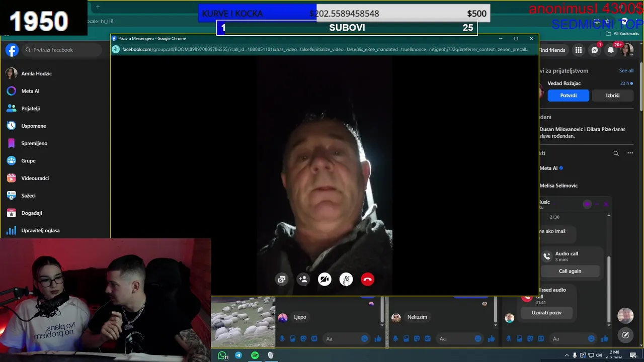
Task: Attach photo in Ljepo chat
Action: click(x=293, y=339)
